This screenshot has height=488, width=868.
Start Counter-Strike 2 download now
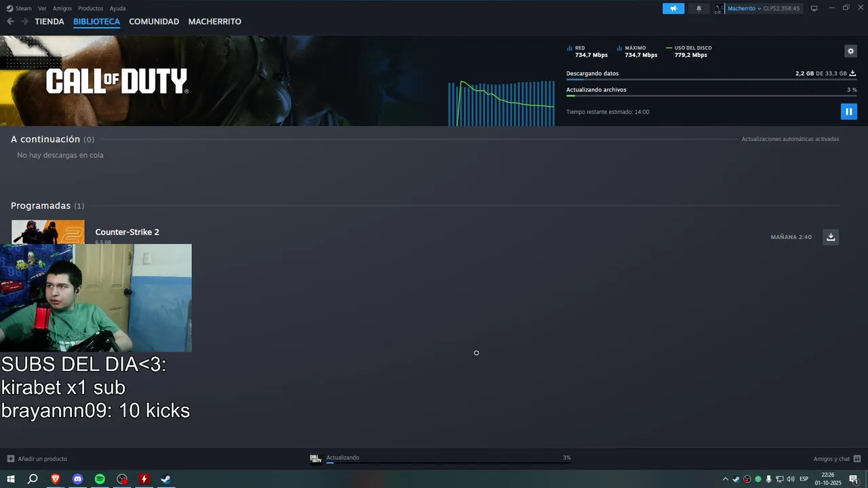(x=831, y=237)
